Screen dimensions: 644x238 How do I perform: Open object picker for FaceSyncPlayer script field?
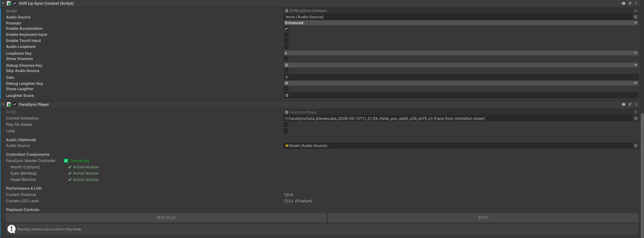tap(636, 112)
